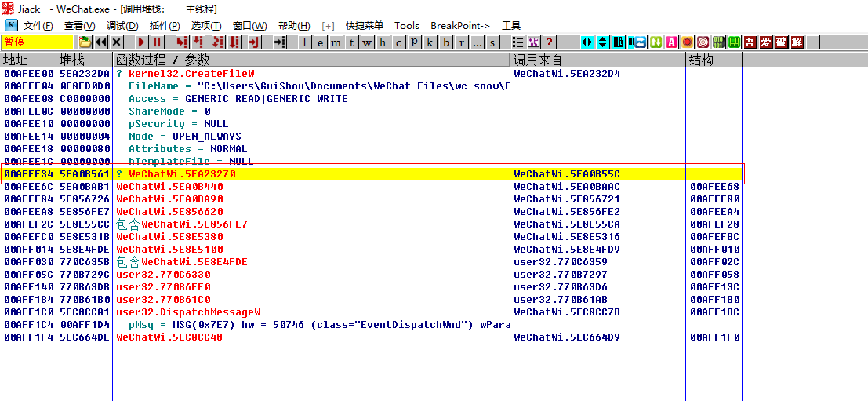868x401 pixels.
Task: Open the 文件(F) menu
Action: pos(38,25)
